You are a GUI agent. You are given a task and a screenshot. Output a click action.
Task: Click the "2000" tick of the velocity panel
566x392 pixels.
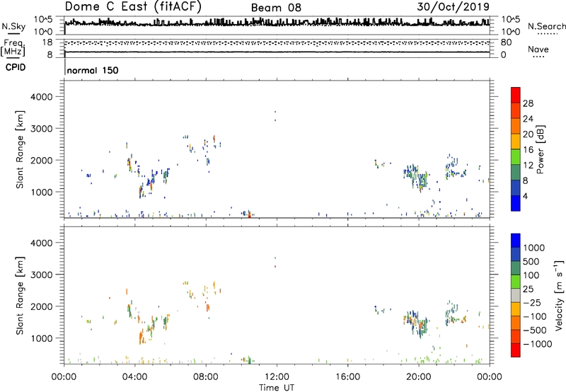pyautogui.click(x=41, y=306)
